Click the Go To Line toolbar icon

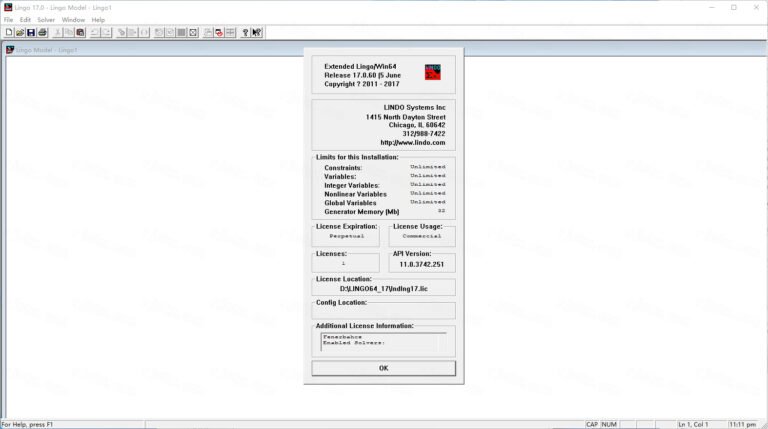pos(133,32)
